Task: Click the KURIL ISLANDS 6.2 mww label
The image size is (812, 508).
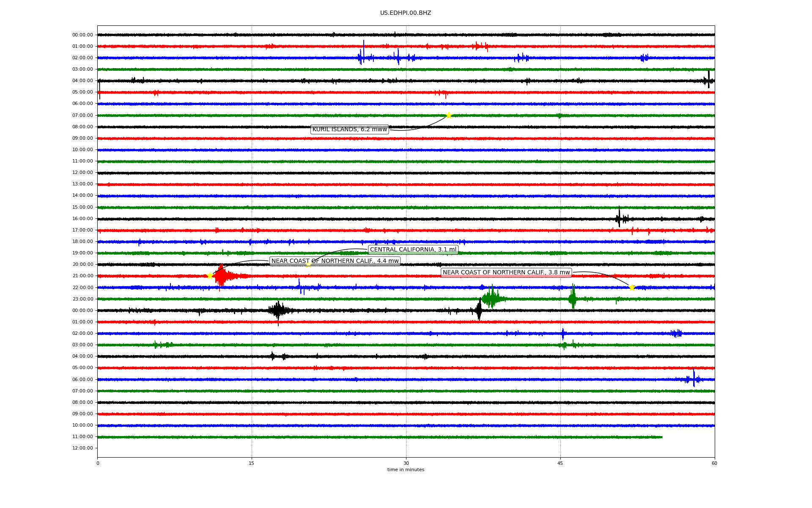Action: pyautogui.click(x=349, y=130)
